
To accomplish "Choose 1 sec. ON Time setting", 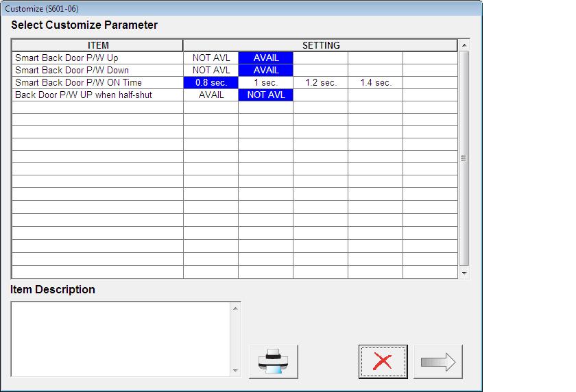I will 265,83.
